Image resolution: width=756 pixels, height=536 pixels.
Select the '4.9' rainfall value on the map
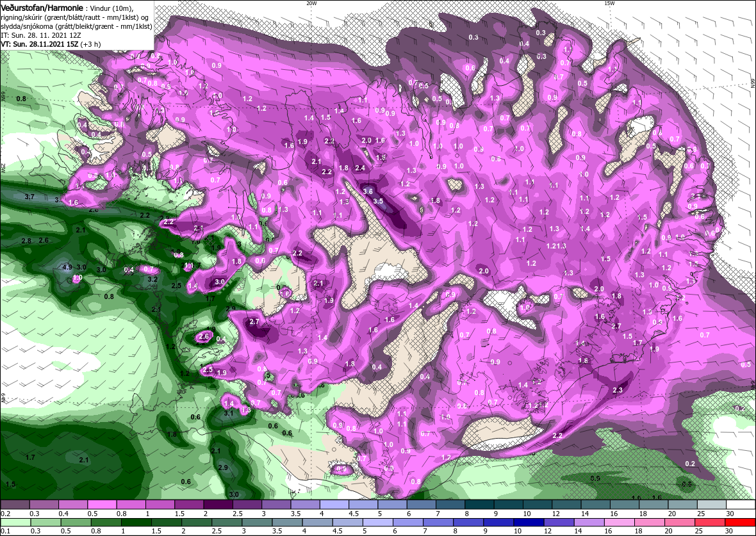[x=67, y=267]
